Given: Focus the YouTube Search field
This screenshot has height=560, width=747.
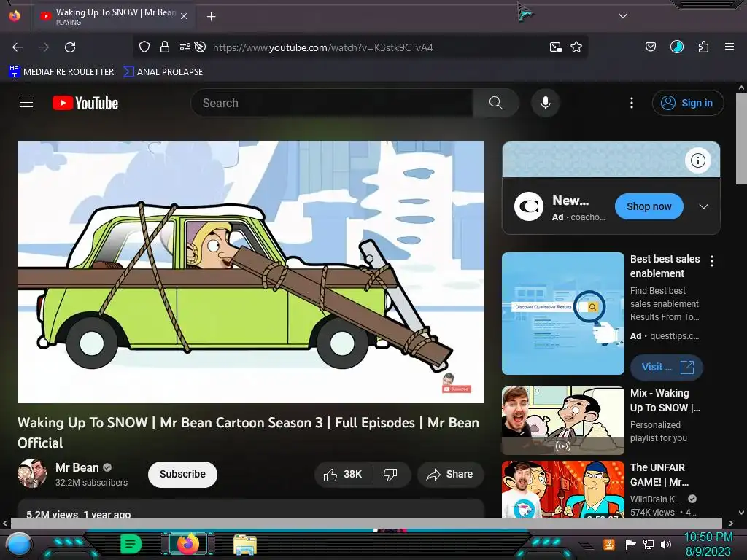Looking at the screenshot, I should pyautogui.click(x=332, y=103).
